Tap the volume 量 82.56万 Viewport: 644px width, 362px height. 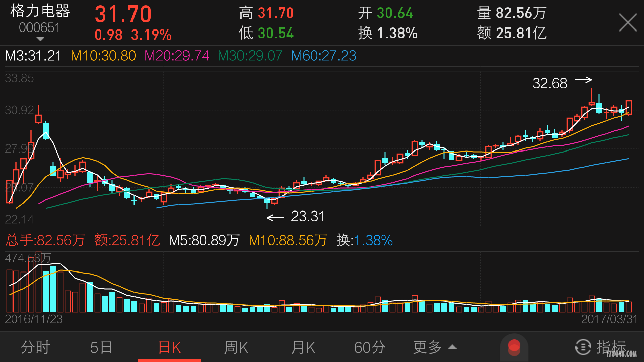point(512,13)
